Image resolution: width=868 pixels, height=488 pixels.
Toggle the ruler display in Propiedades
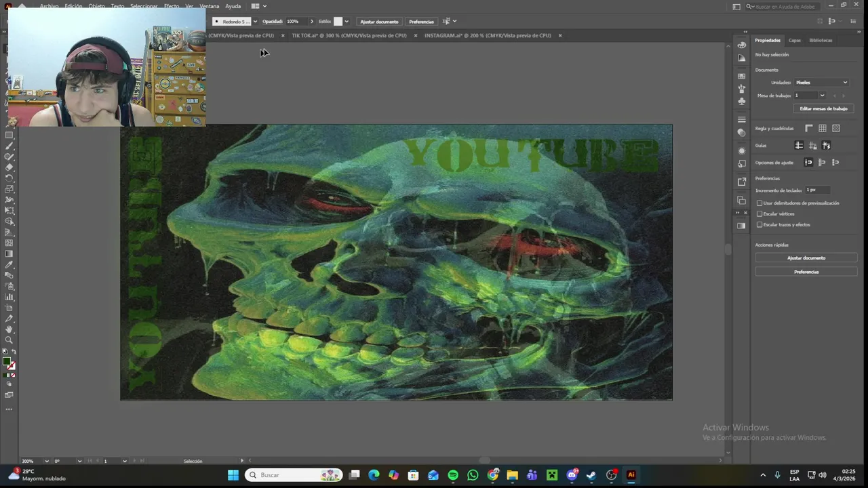click(808, 128)
